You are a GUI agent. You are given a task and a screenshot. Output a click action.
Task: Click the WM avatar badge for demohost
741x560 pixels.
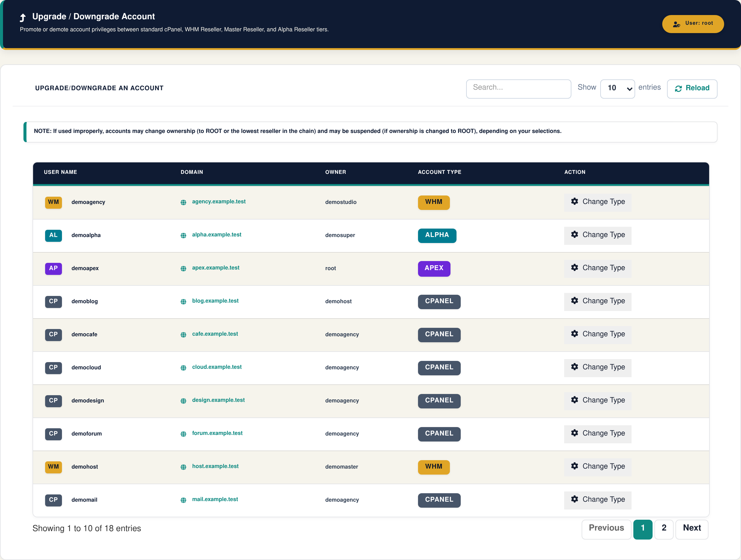tap(53, 467)
